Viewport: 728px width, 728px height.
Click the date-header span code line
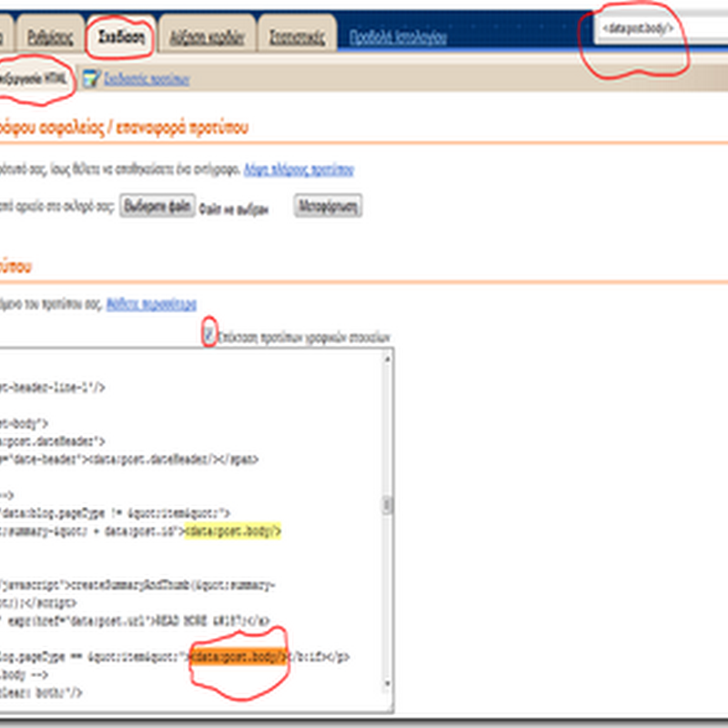(x=129, y=460)
